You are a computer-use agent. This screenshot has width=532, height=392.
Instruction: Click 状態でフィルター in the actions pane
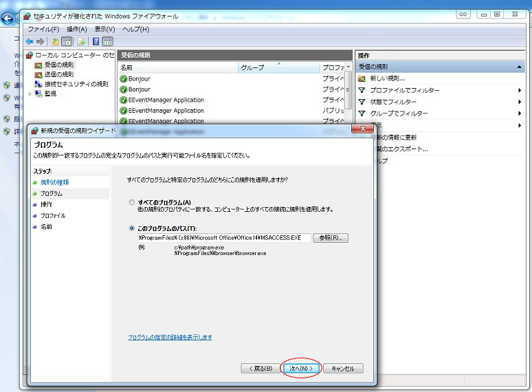[x=393, y=102]
